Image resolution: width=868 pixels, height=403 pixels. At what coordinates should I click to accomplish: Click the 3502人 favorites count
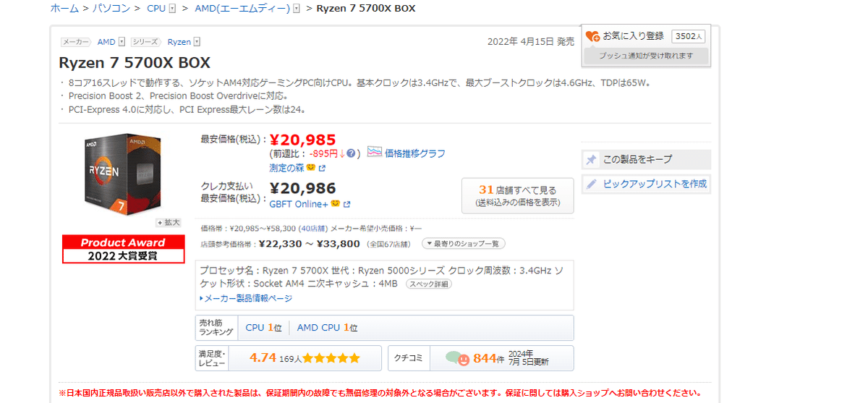coord(689,36)
